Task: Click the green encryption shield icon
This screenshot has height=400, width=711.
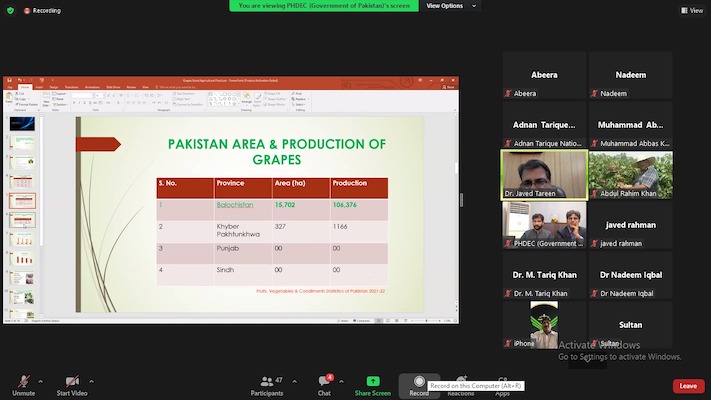Action: pyautogui.click(x=9, y=10)
